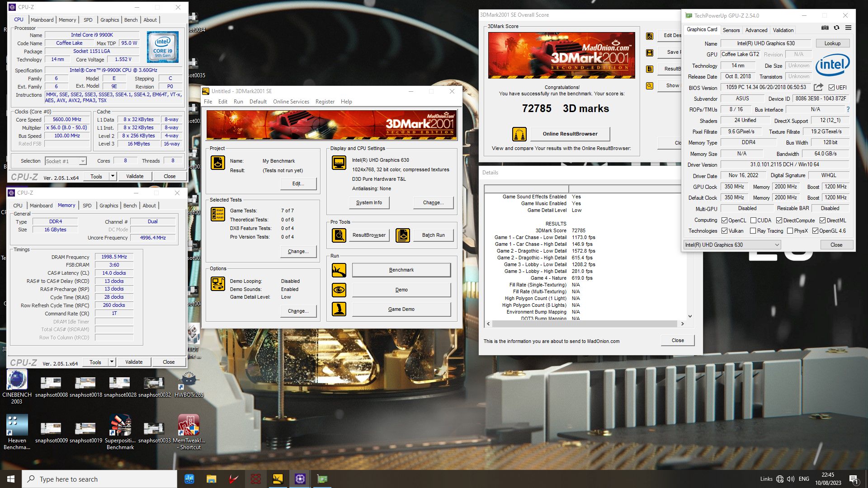
Task: Click the taskbar search box
Action: pyautogui.click(x=99, y=479)
